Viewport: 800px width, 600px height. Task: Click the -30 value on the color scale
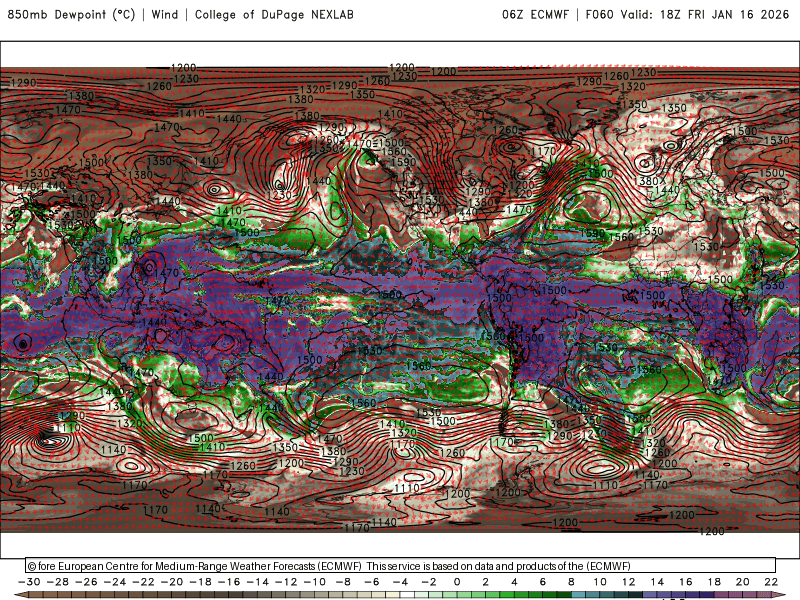(29, 582)
